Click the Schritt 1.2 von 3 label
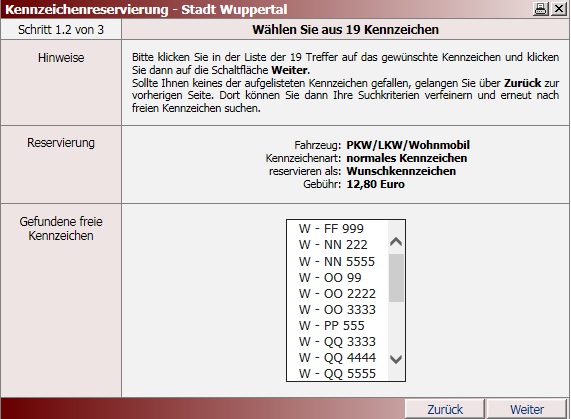The height and width of the screenshot is (419, 571). [61, 29]
